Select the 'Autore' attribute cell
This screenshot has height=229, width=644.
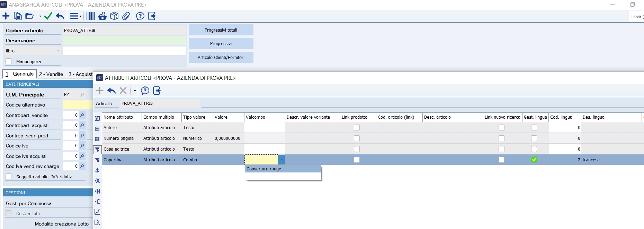click(x=122, y=128)
